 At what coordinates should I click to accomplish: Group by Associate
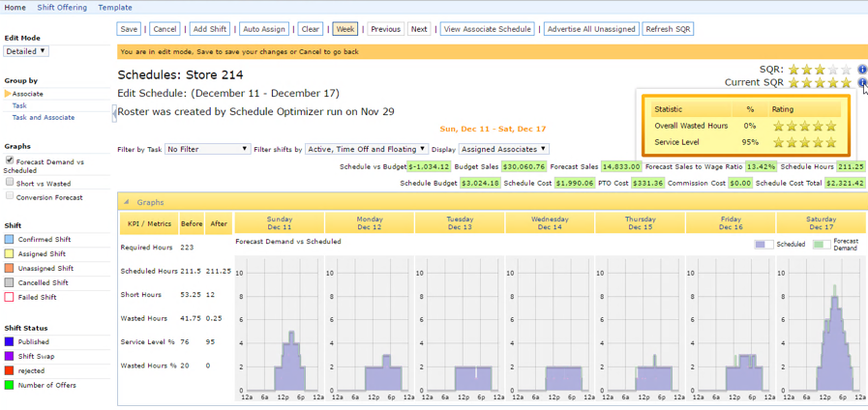click(28, 94)
